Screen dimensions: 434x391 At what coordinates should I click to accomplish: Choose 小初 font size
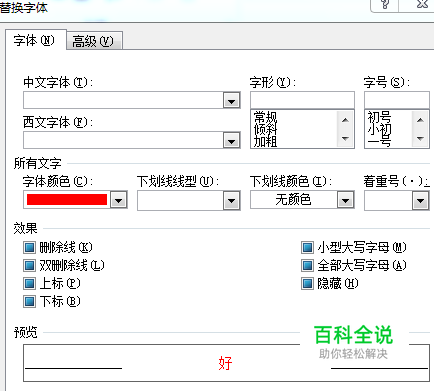coord(379,129)
